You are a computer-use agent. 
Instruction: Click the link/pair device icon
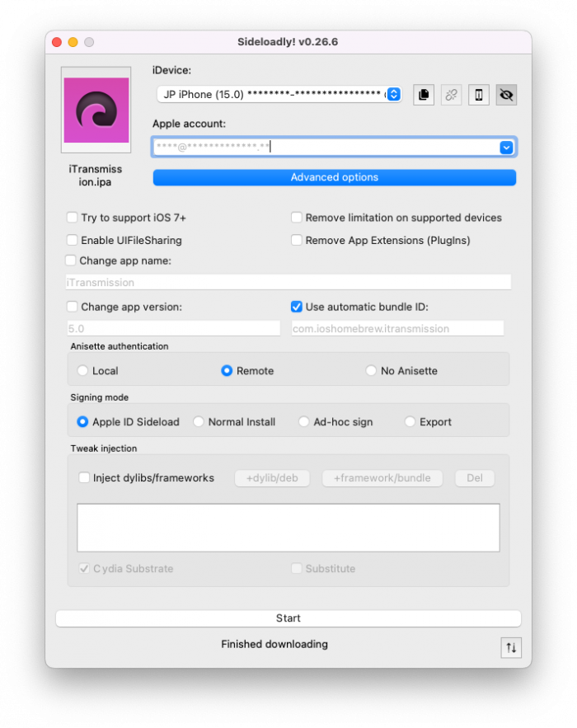(x=451, y=95)
